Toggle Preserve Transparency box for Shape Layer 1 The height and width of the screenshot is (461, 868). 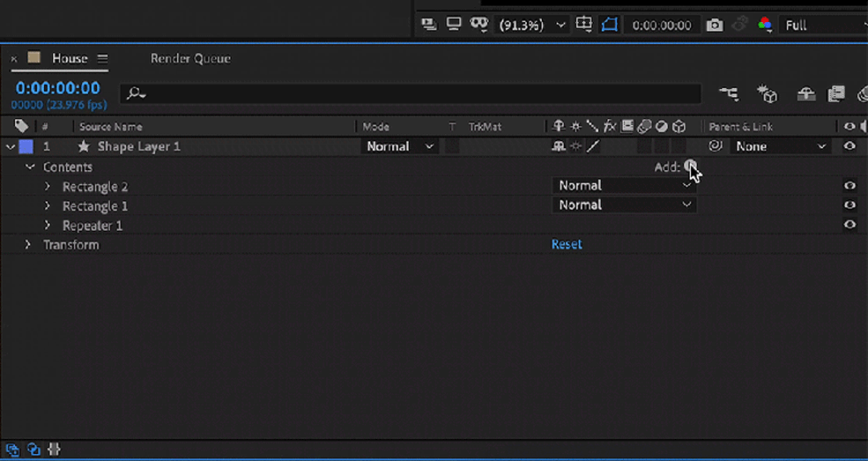452,146
